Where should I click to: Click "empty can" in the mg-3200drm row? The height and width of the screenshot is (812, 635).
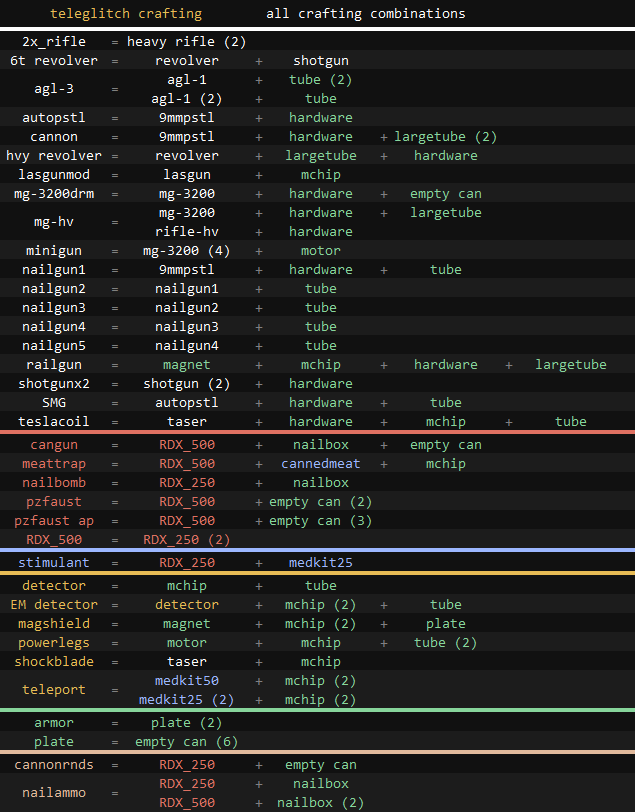445,194
